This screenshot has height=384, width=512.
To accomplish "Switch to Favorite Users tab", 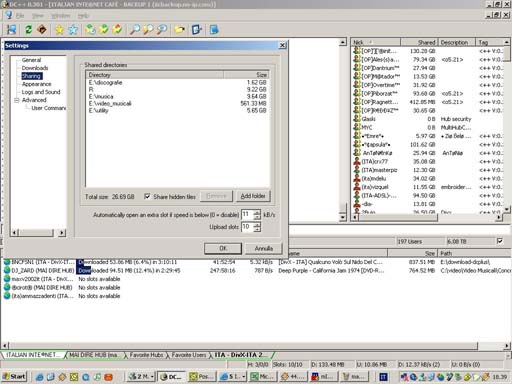I will 189,355.
